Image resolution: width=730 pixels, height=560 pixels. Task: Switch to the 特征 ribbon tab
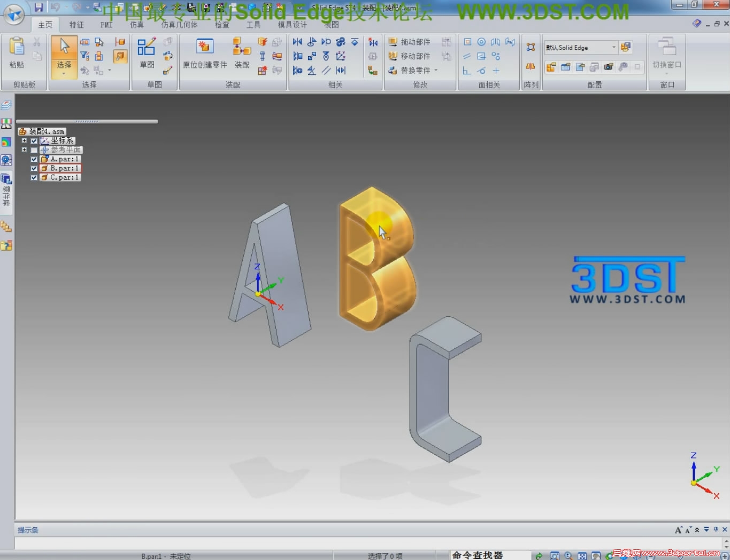[76, 24]
